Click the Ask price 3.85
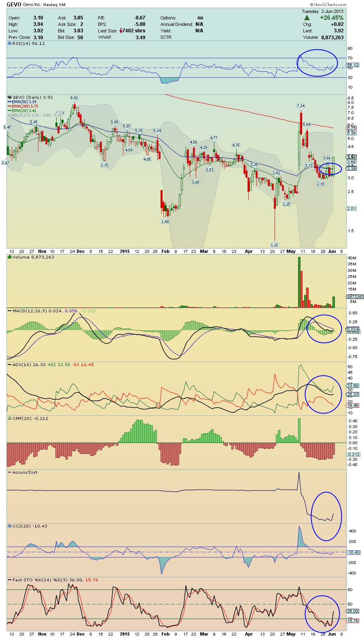Viewport: 364px width, 638px height. [78, 18]
